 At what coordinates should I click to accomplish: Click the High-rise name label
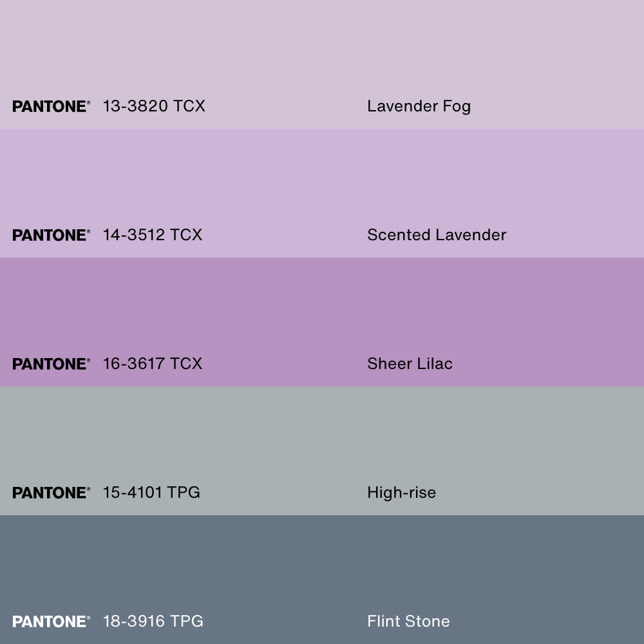click(x=401, y=493)
